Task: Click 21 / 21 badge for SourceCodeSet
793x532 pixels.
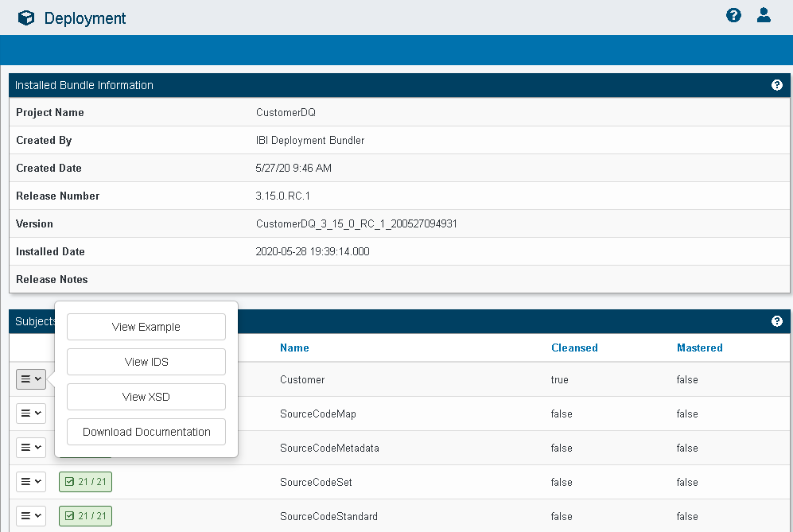Action: [x=85, y=482]
